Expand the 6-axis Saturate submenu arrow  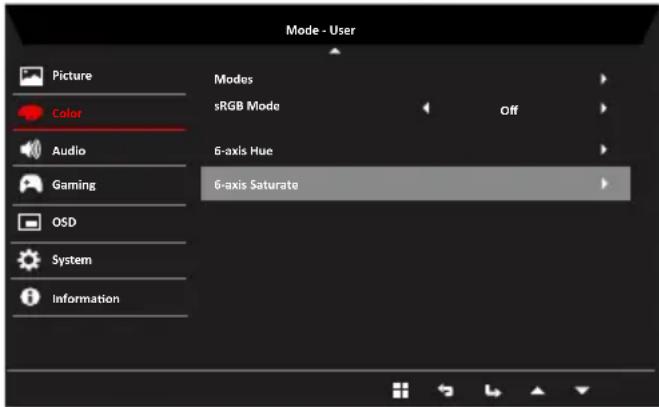point(604,183)
